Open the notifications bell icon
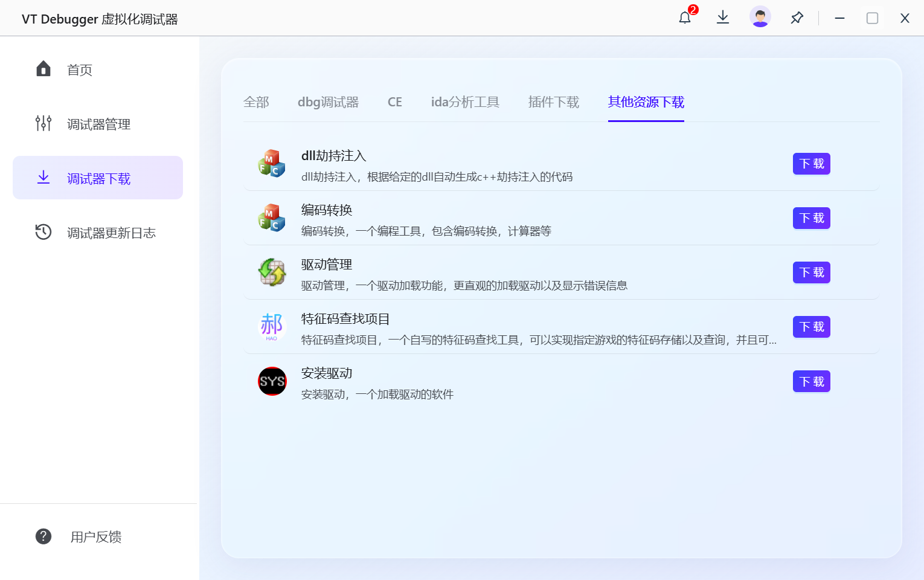 coord(685,18)
